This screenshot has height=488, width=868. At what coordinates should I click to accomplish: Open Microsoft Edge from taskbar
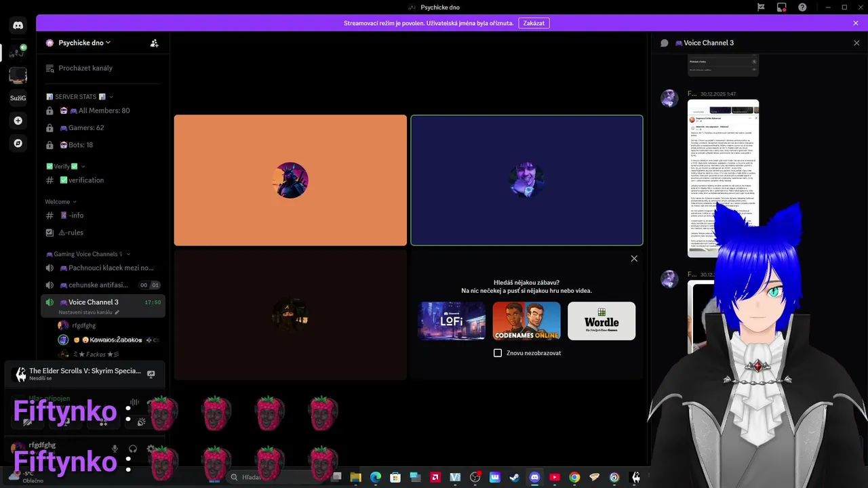point(376,477)
